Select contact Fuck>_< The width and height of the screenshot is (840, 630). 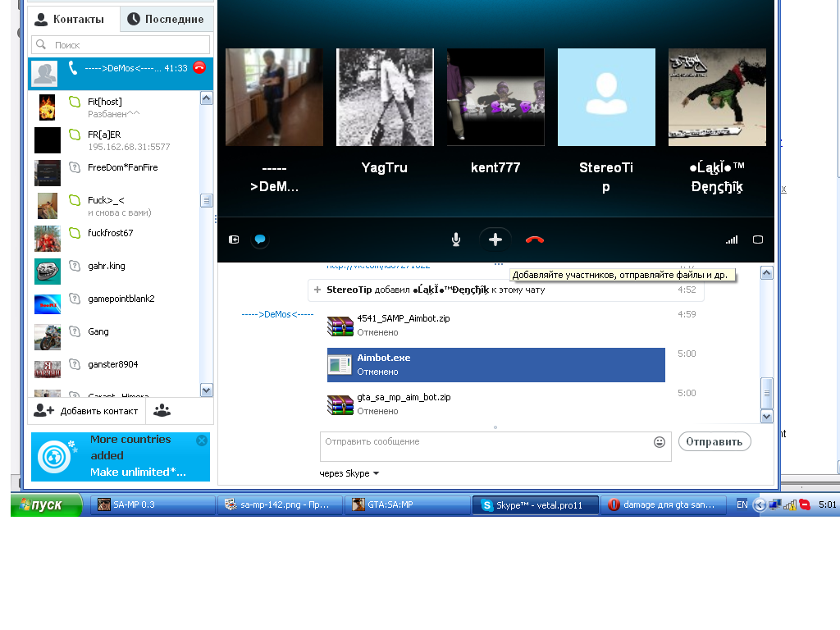coord(113,205)
